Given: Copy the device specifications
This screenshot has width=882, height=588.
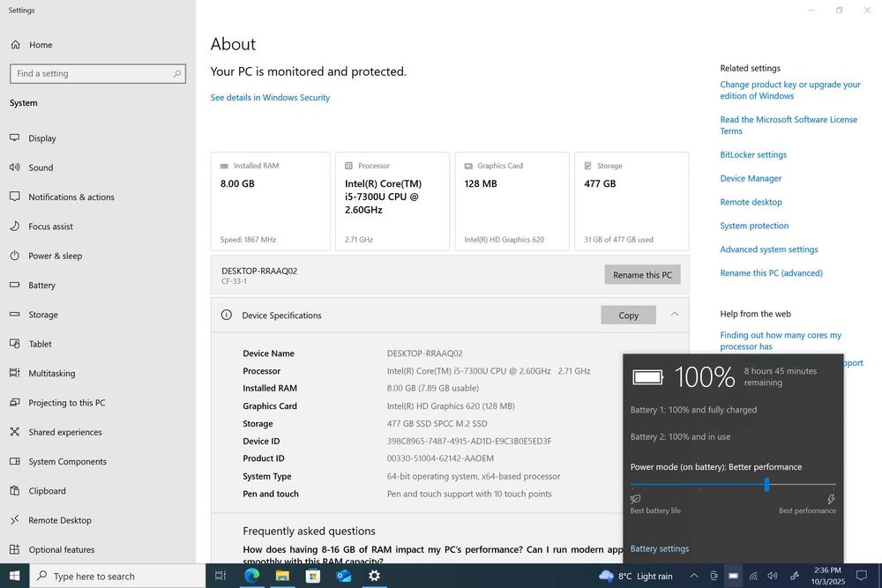Looking at the screenshot, I should click(x=628, y=315).
